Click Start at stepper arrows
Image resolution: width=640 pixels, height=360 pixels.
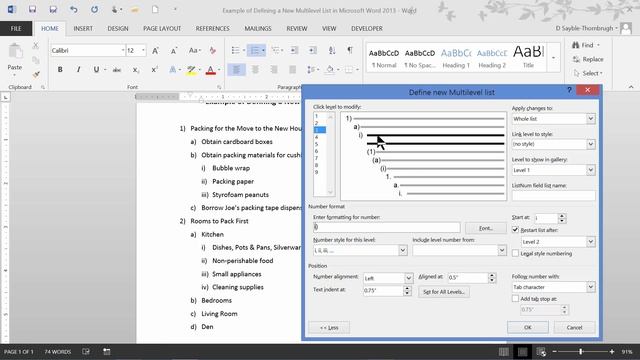coord(562,218)
